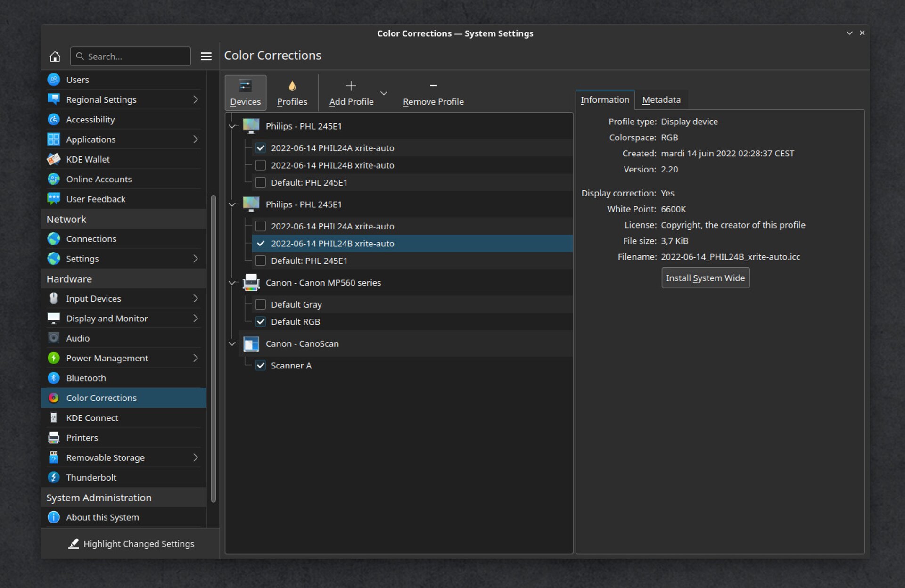Switch to the Profiles droplet icon
Viewport: 905px width, 588px height.
click(x=292, y=86)
